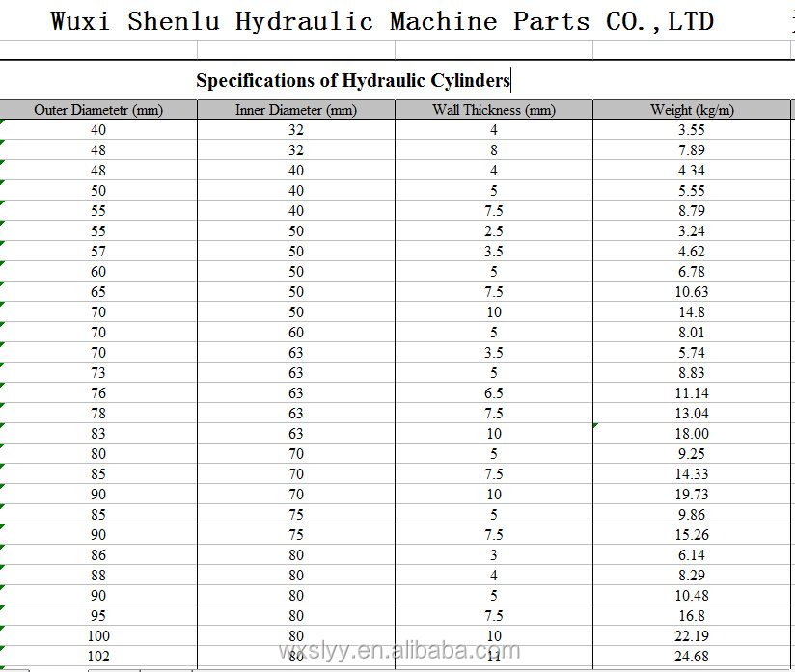This screenshot has height=672, width=795.
Task: Click the outer diameter cell 40
Action: tap(98, 130)
